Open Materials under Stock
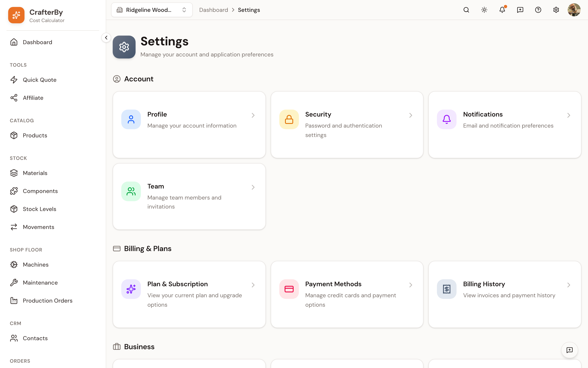Image resolution: width=588 pixels, height=368 pixels. click(x=53, y=173)
